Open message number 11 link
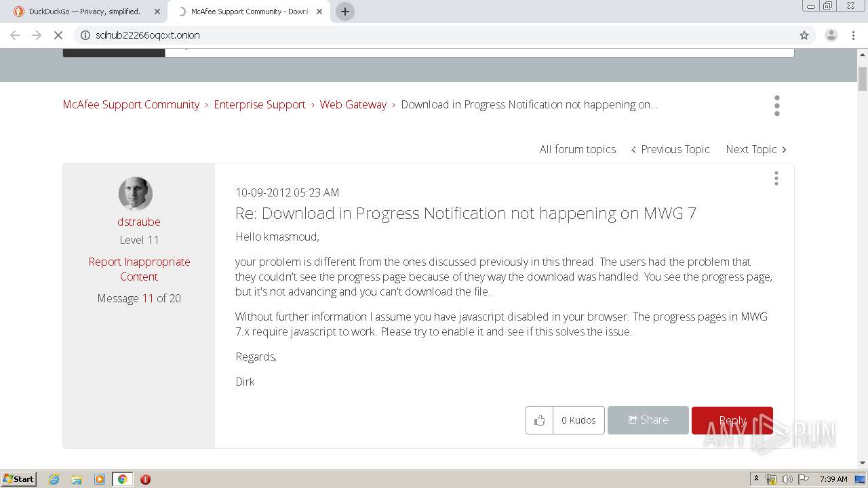Image resolution: width=868 pixels, height=488 pixels. tap(148, 298)
